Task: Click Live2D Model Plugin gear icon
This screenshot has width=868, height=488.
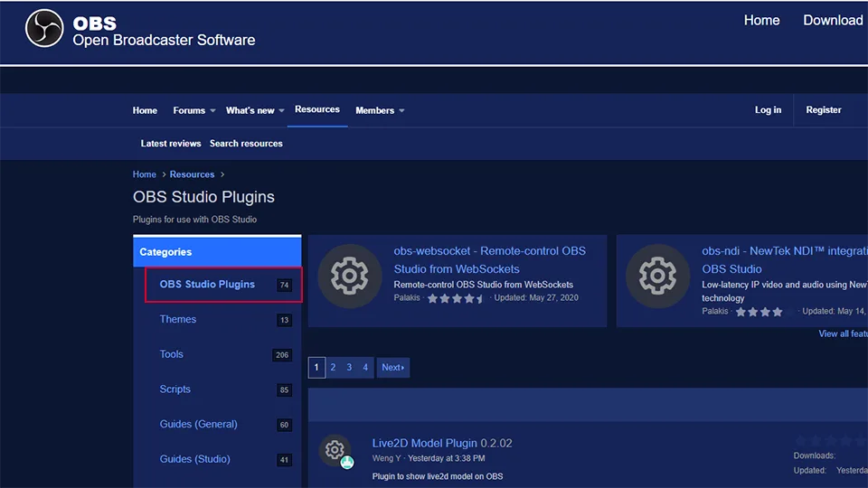Action: 335,450
